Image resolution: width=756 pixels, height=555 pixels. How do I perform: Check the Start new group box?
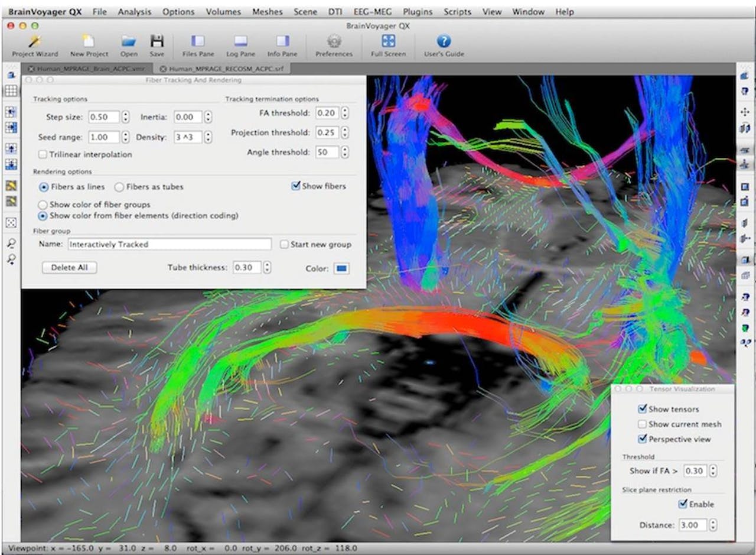click(x=284, y=244)
